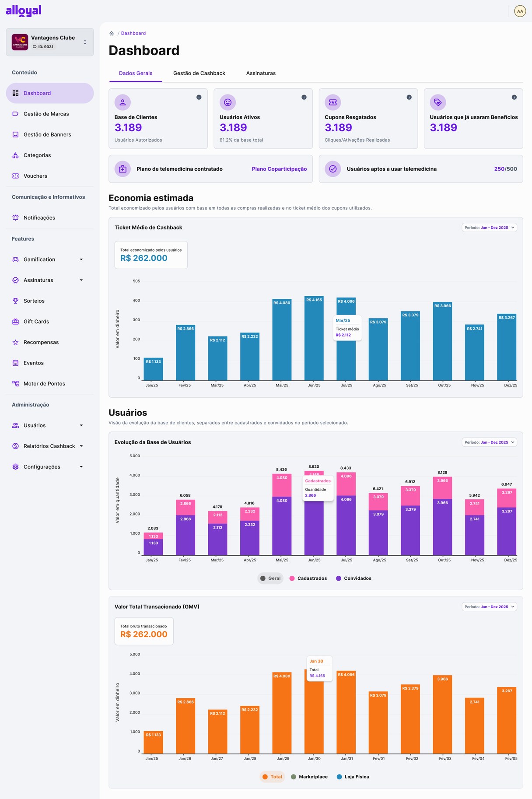Click the Jun/25 bar in cashback chart

(314, 338)
